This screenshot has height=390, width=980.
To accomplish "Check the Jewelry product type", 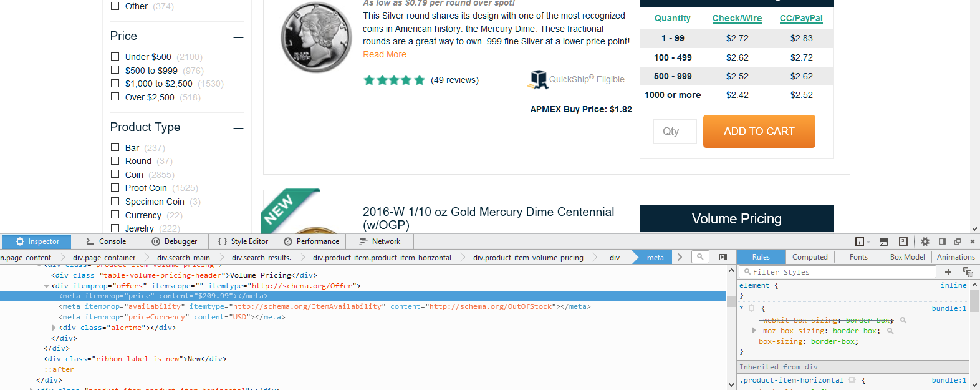I will tap(115, 228).
